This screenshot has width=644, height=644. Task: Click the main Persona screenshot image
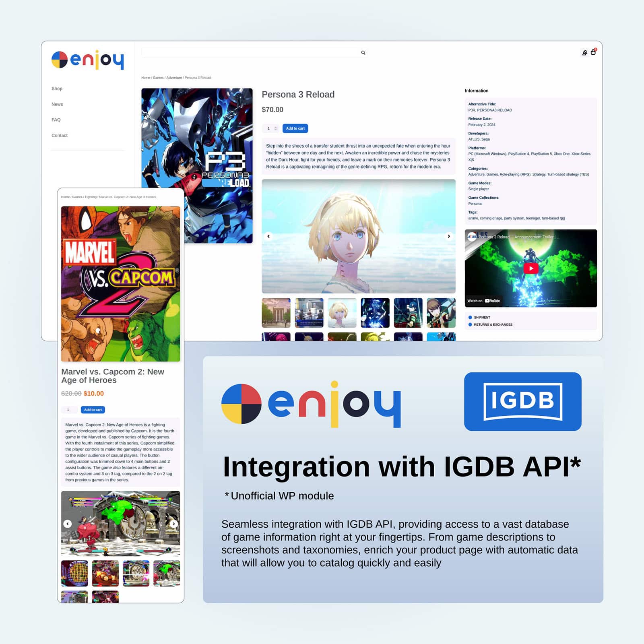tap(359, 236)
